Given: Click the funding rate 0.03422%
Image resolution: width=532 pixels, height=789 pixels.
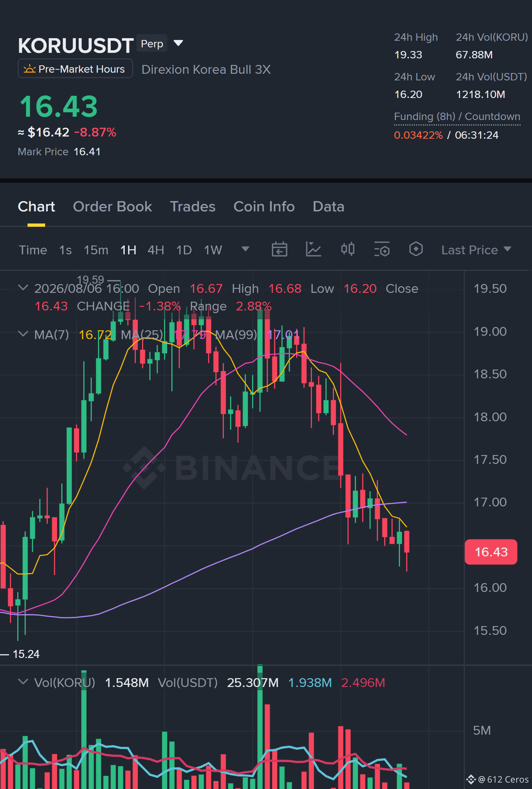Looking at the screenshot, I should point(418,135).
